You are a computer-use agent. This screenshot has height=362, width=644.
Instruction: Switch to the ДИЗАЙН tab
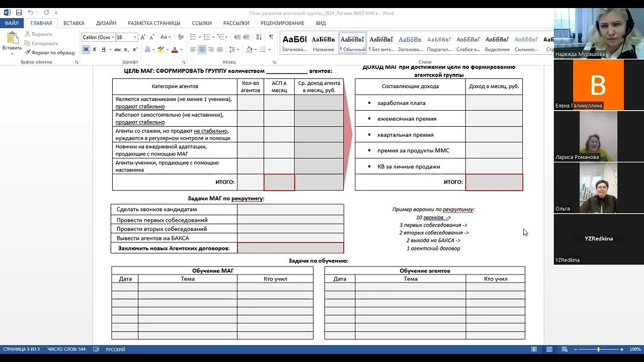click(x=106, y=23)
